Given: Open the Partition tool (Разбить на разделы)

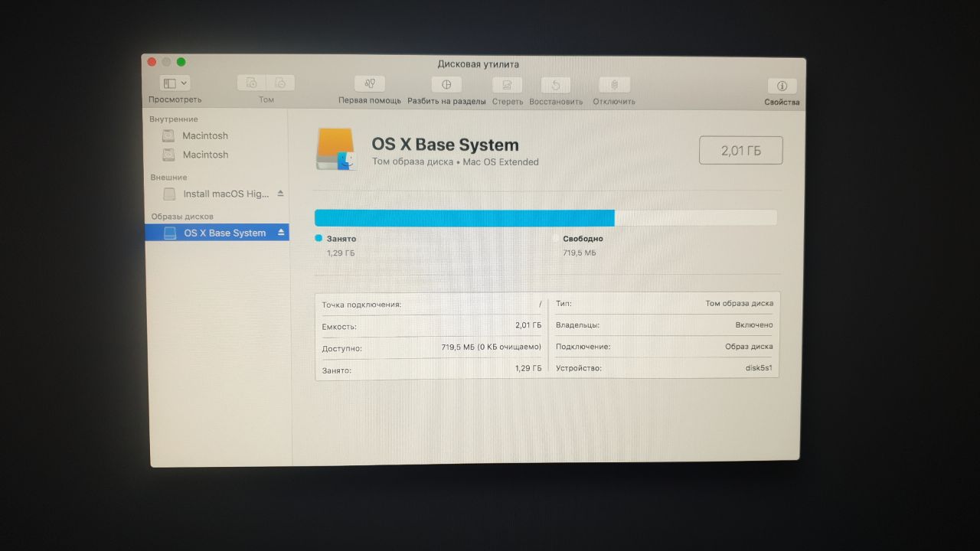Looking at the screenshot, I should (446, 84).
